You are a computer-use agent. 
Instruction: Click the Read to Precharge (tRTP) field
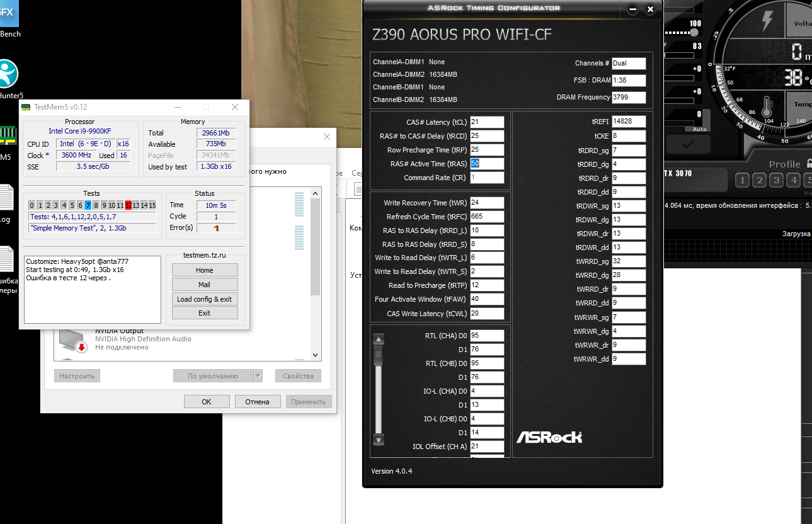click(x=487, y=285)
